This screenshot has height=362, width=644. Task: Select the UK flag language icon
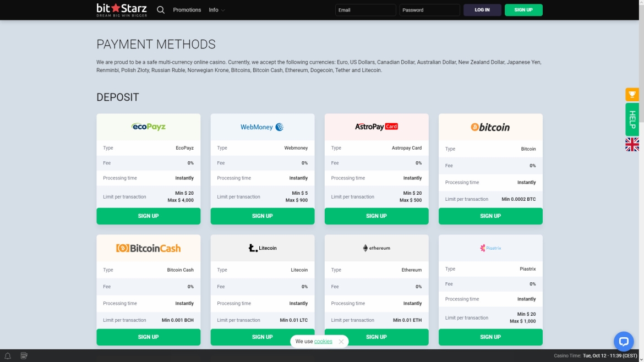pos(632,145)
